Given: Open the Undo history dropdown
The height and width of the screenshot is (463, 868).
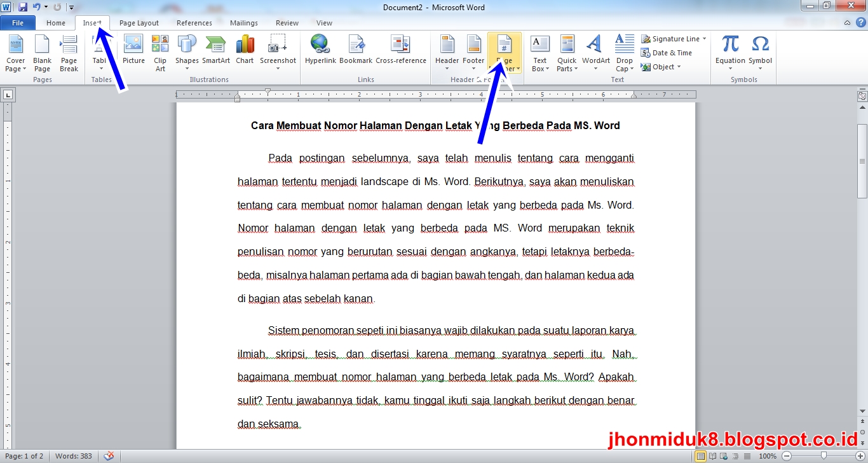Looking at the screenshot, I should coord(46,8).
